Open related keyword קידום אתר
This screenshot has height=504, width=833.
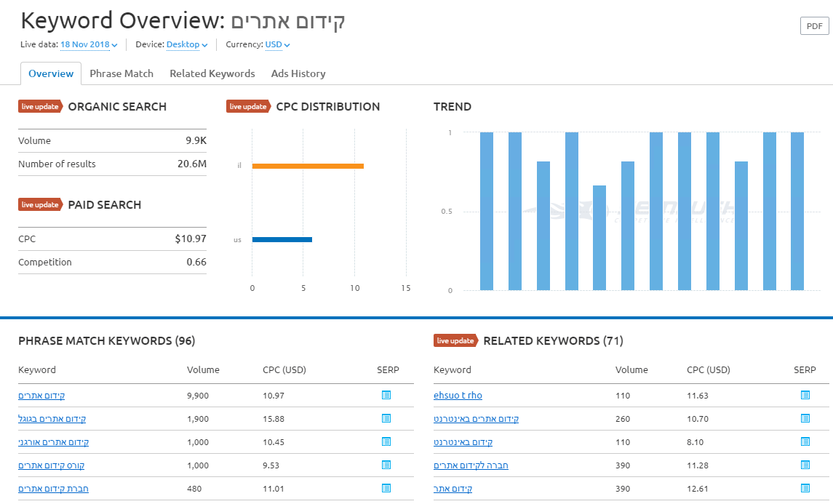click(453, 489)
